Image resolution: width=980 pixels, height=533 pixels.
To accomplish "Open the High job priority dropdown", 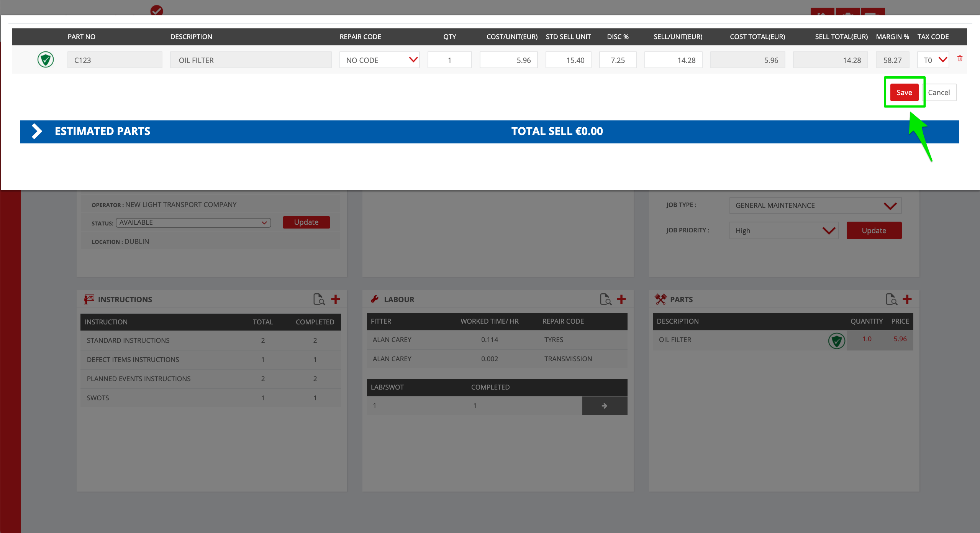I will click(x=784, y=230).
